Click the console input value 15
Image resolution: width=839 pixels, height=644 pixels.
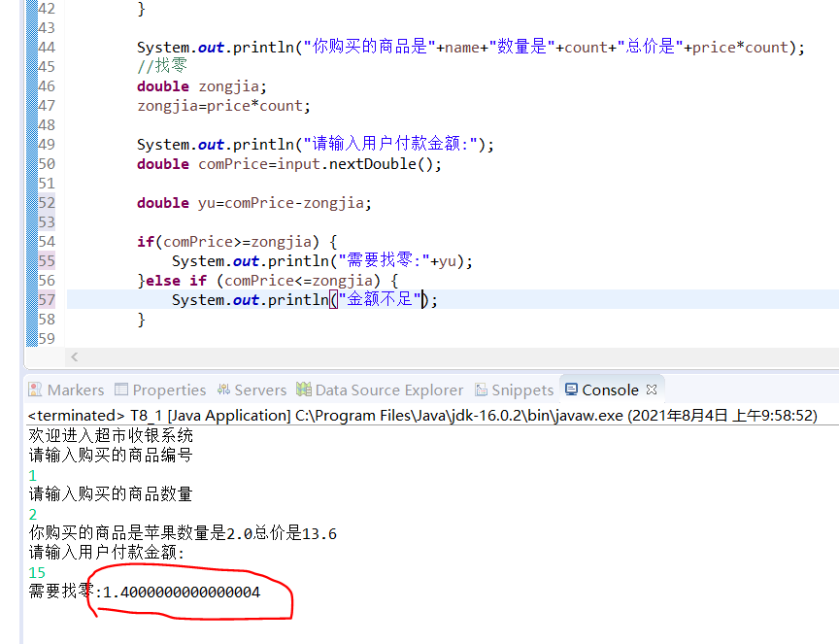(37, 572)
